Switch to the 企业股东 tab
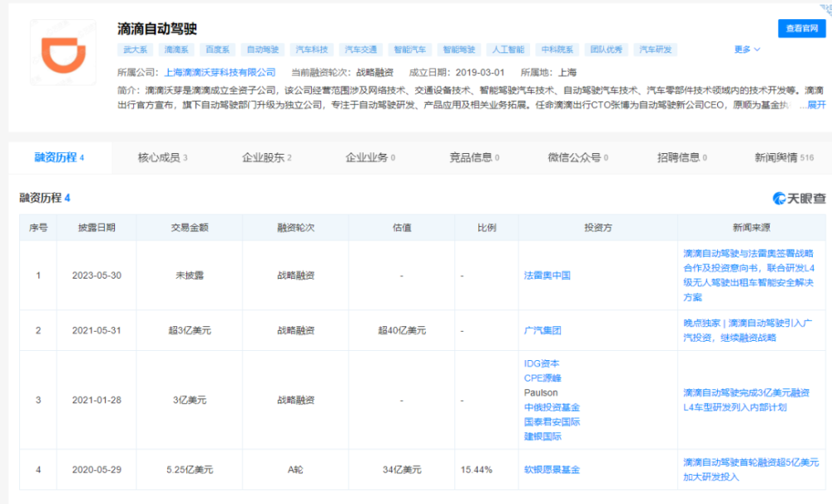This screenshot has height=504, width=832. pos(266,157)
